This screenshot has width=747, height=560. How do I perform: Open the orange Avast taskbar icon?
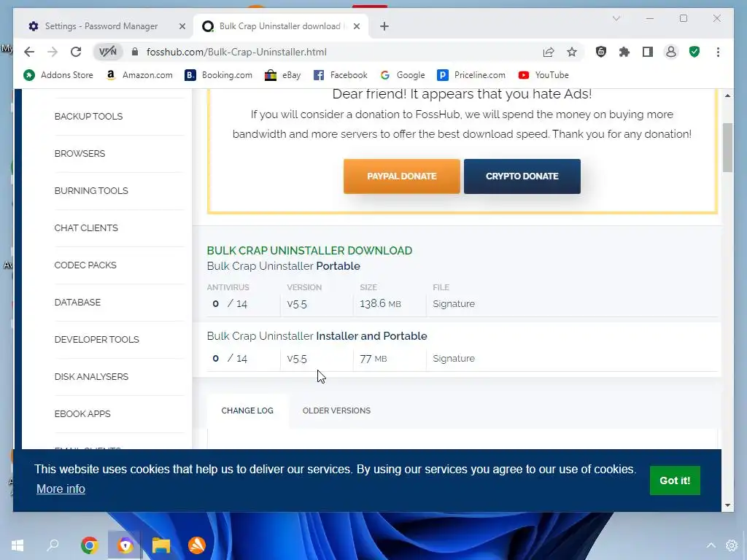(197, 545)
